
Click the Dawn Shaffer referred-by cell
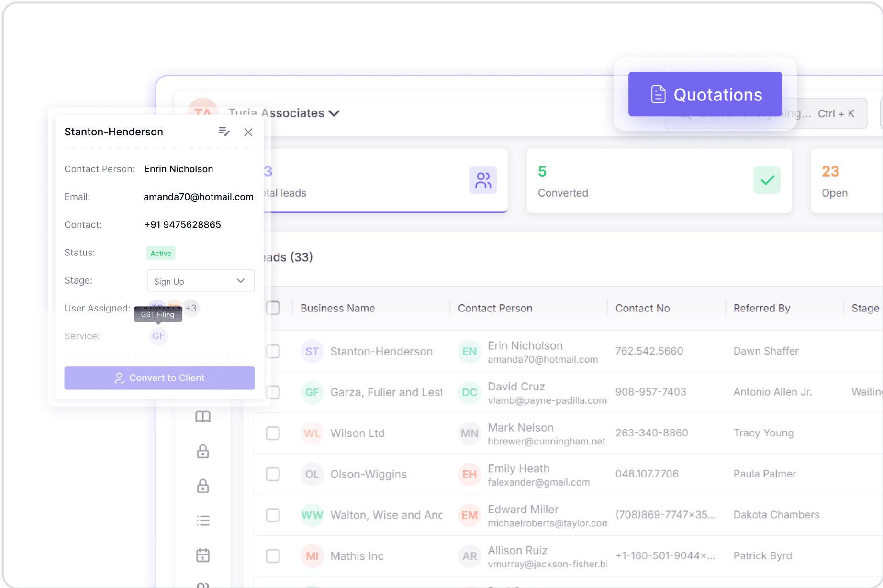(x=766, y=351)
